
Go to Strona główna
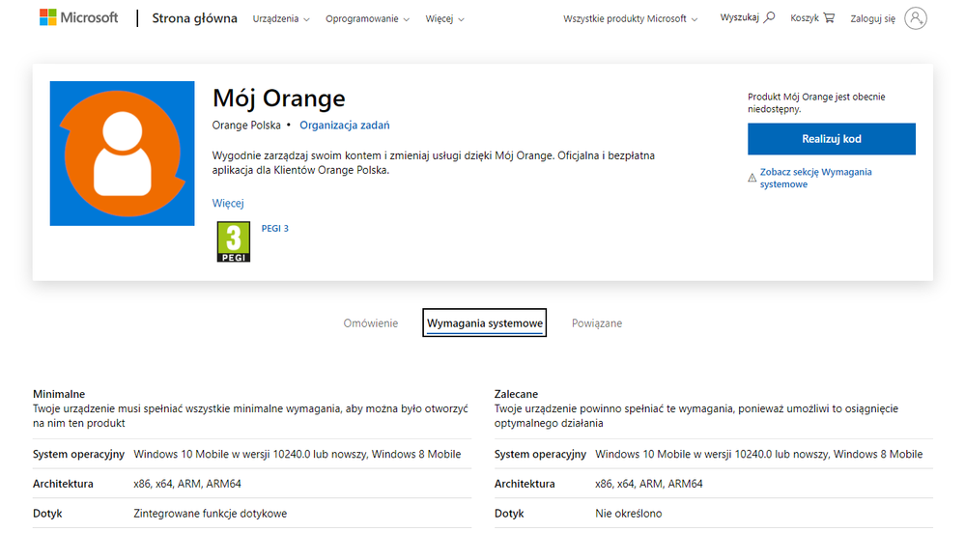point(194,18)
